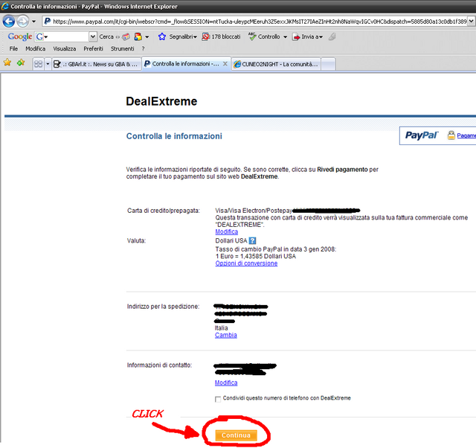The height and width of the screenshot is (448, 476).
Task: Click the Cambia shipping address link
Action: [x=226, y=335]
